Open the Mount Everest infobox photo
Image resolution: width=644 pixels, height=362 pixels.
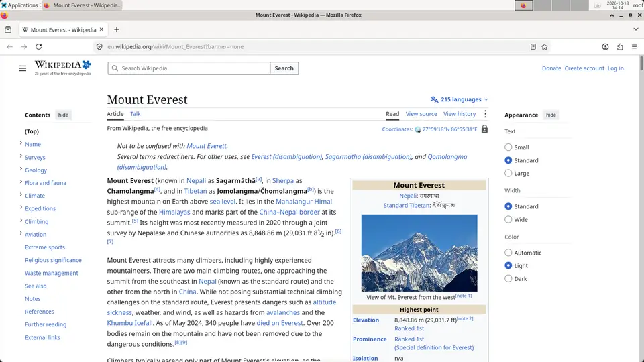[x=419, y=253]
